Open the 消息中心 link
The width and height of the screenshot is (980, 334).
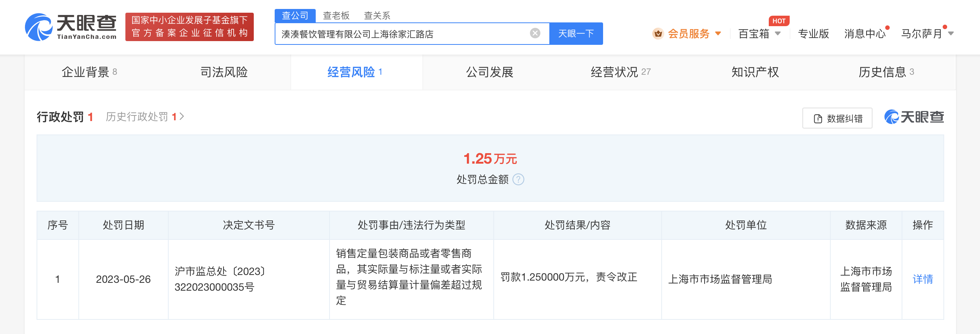(865, 34)
